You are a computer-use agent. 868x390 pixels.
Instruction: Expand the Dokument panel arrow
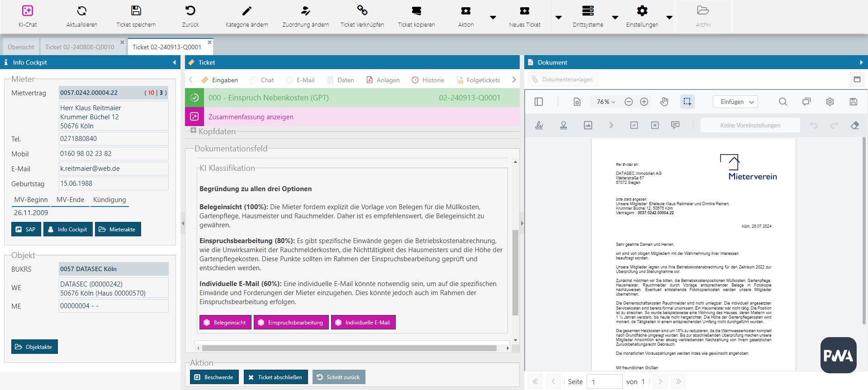pos(861,62)
